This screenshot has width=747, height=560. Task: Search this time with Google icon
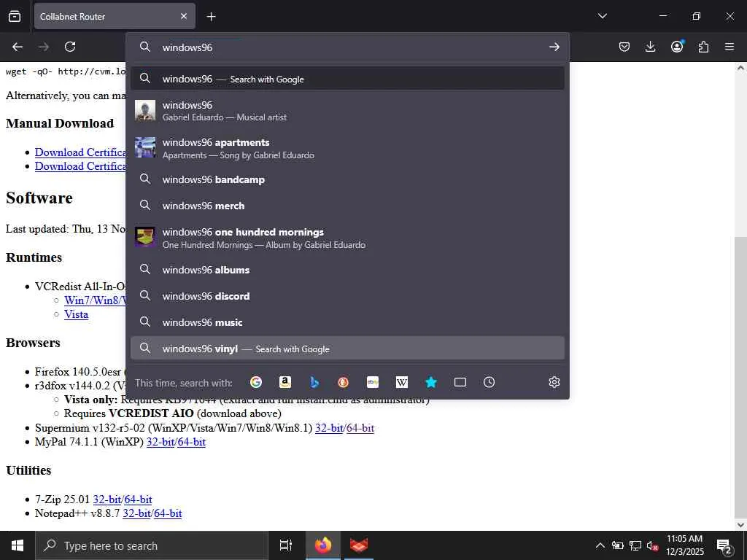[256, 382]
